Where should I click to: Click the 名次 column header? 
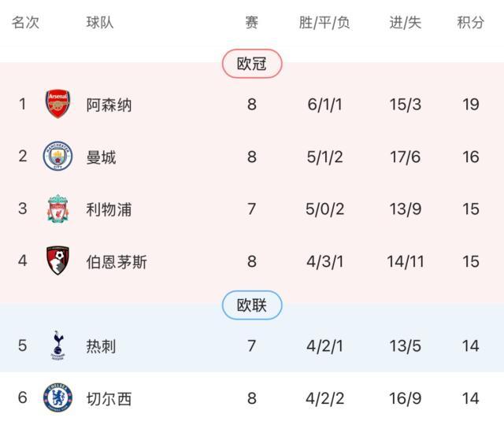point(25,23)
